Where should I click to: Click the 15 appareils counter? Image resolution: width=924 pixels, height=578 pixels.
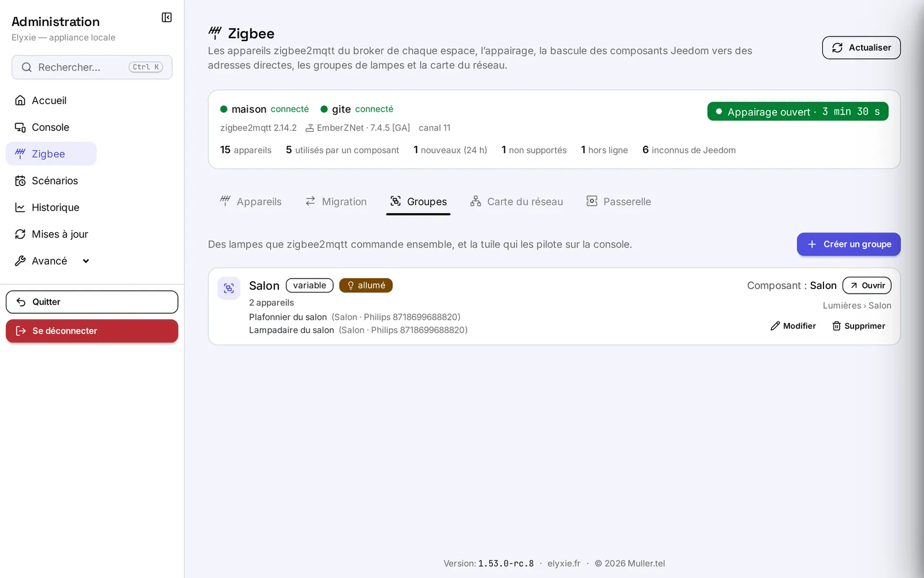coord(245,150)
